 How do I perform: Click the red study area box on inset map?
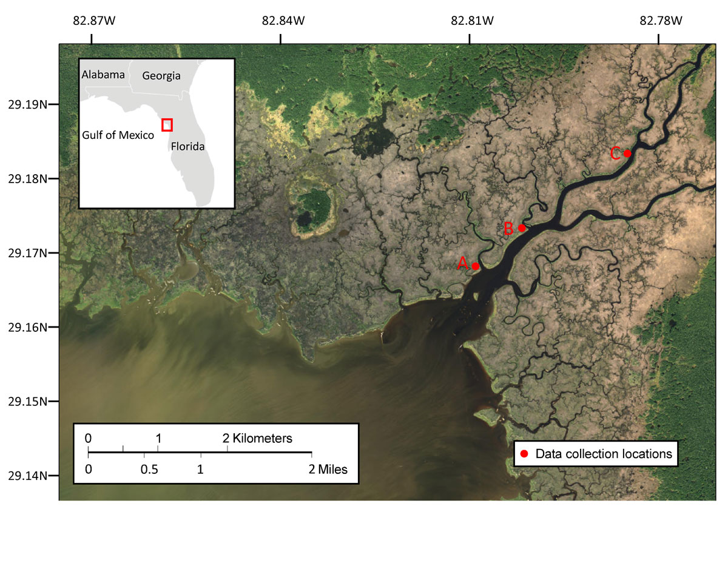[x=166, y=124]
